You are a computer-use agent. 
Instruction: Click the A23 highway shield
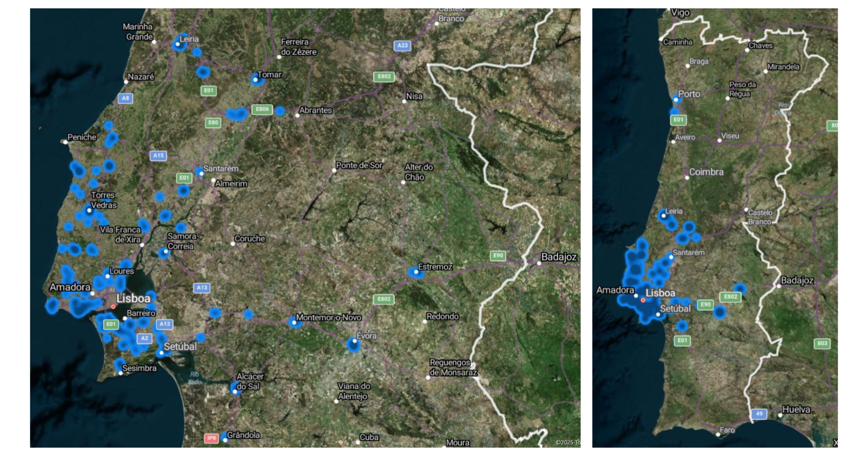402,45
